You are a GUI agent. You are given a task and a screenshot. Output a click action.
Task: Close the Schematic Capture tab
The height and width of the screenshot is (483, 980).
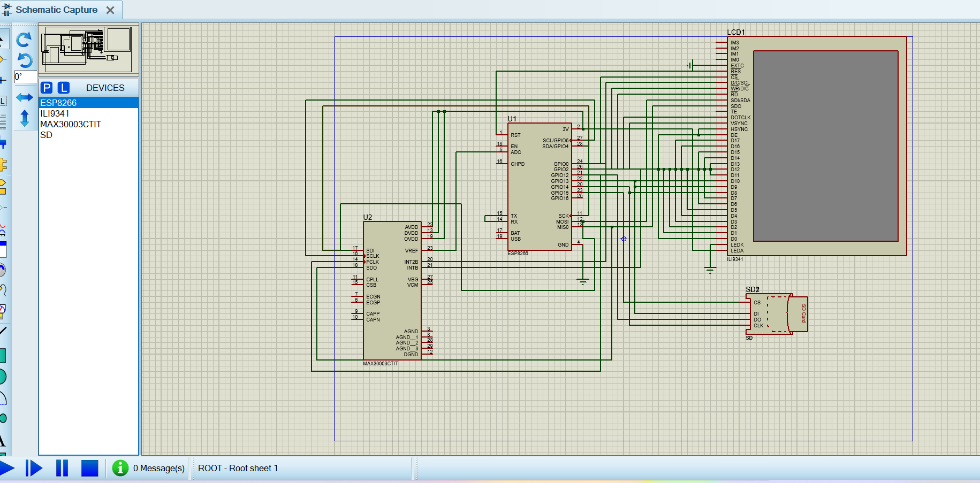[x=110, y=10]
